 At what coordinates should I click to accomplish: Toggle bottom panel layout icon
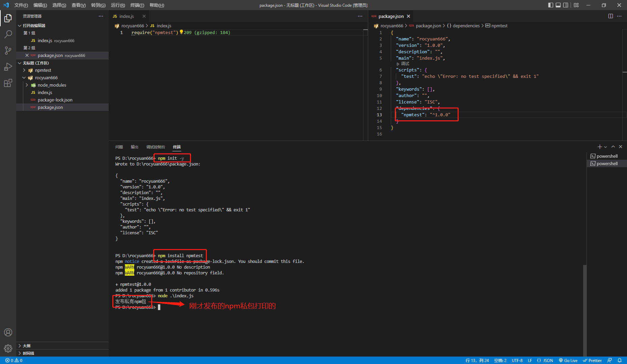coord(558,5)
